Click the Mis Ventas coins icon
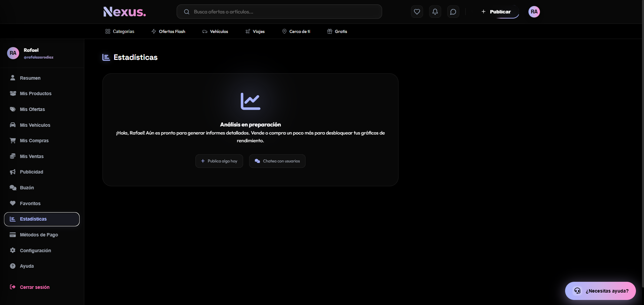The image size is (644, 305). coord(13,156)
